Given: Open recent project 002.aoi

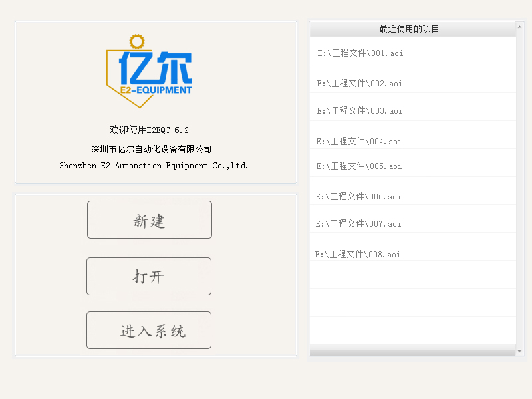Looking at the screenshot, I should click(x=359, y=83).
